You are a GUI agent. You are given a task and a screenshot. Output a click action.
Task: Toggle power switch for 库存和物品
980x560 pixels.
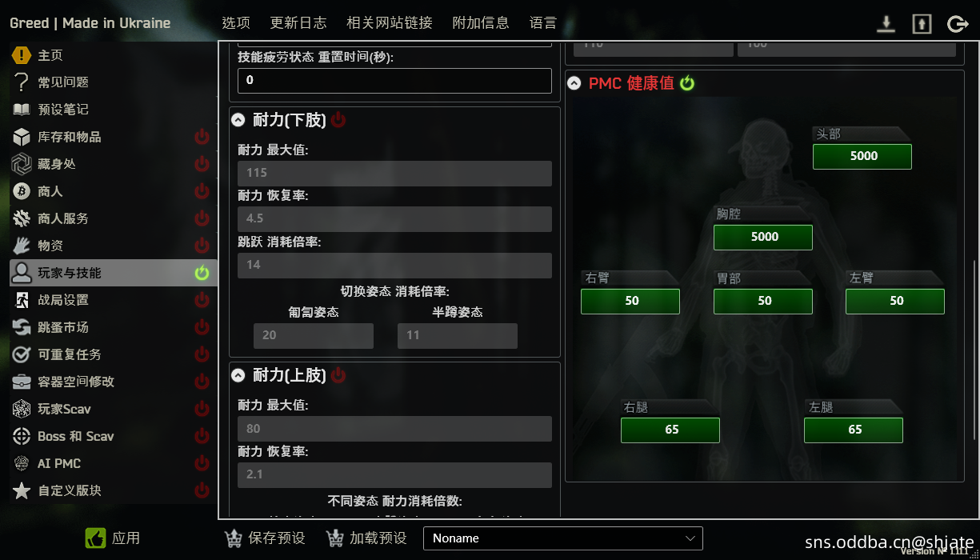202,137
